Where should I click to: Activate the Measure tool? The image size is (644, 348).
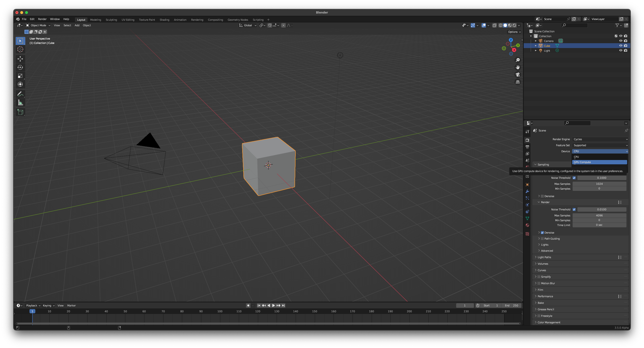point(20,103)
